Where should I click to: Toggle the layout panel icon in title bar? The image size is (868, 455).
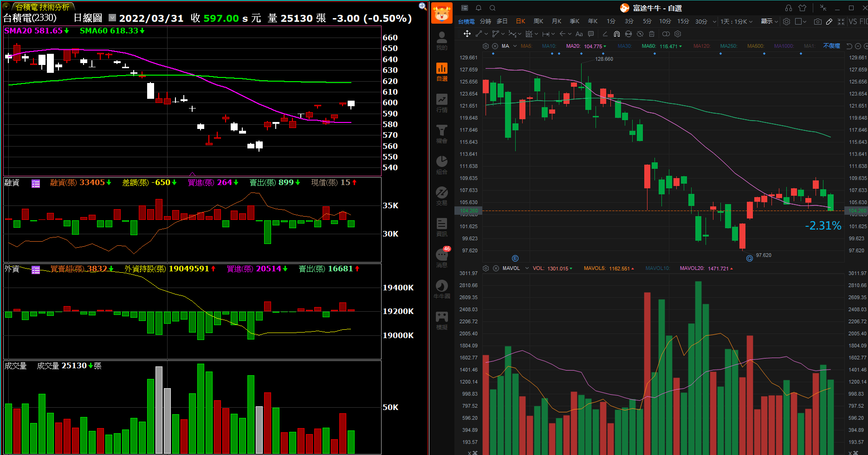(465, 8)
